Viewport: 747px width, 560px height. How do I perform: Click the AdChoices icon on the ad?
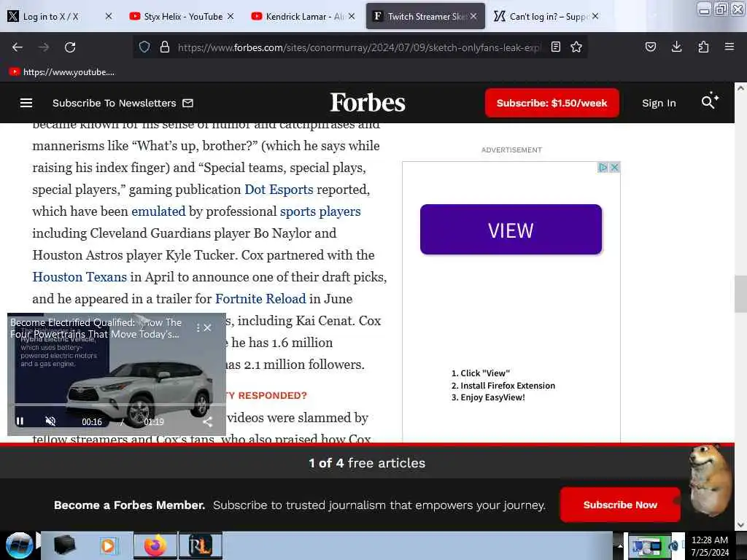(x=603, y=167)
